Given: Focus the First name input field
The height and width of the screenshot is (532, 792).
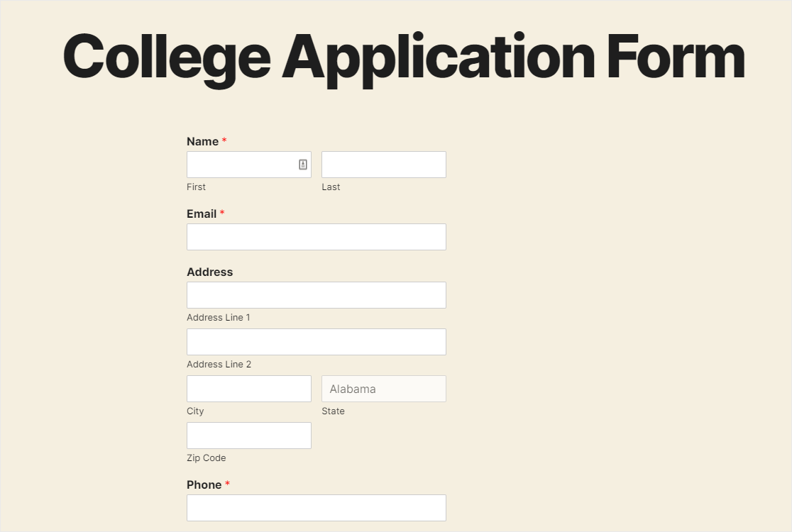Looking at the screenshot, I should tap(241, 165).
